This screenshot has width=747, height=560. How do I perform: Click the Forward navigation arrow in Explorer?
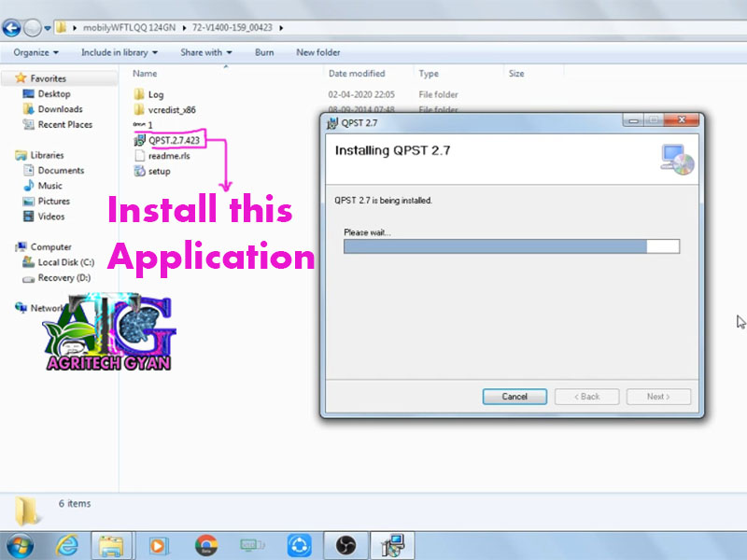[32, 28]
